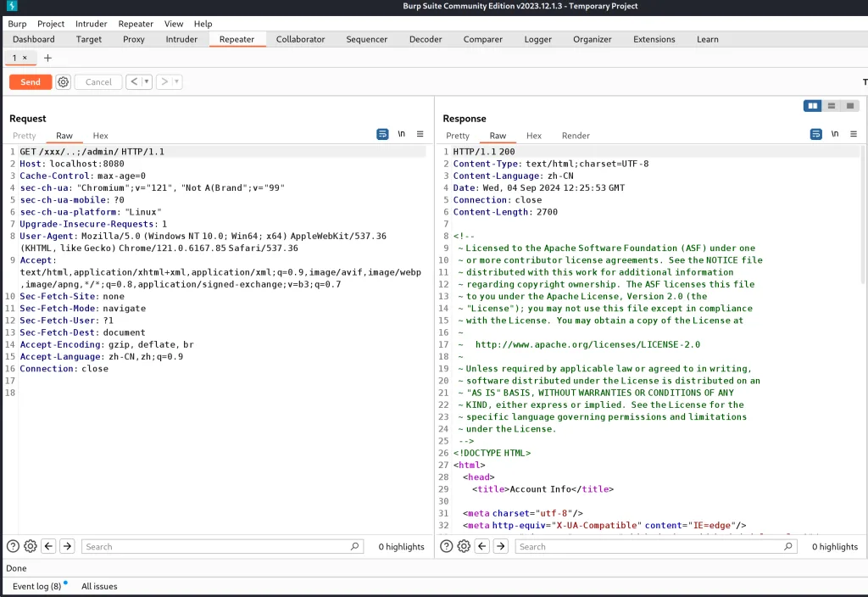Image resolution: width=868 pixels, height=597 pixels.
Task: Switch to Intruder tool tab
Action: click(181, 39)
